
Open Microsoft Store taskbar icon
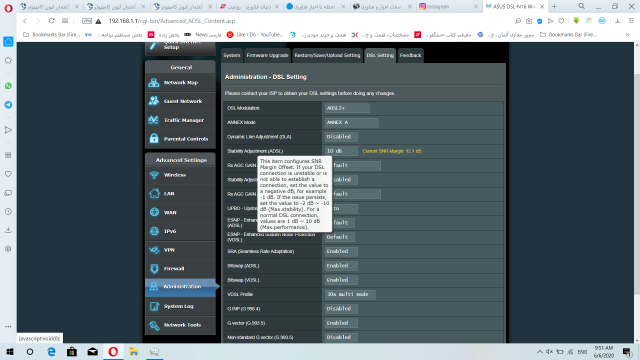pyautogui.click(x=72, y=351)
